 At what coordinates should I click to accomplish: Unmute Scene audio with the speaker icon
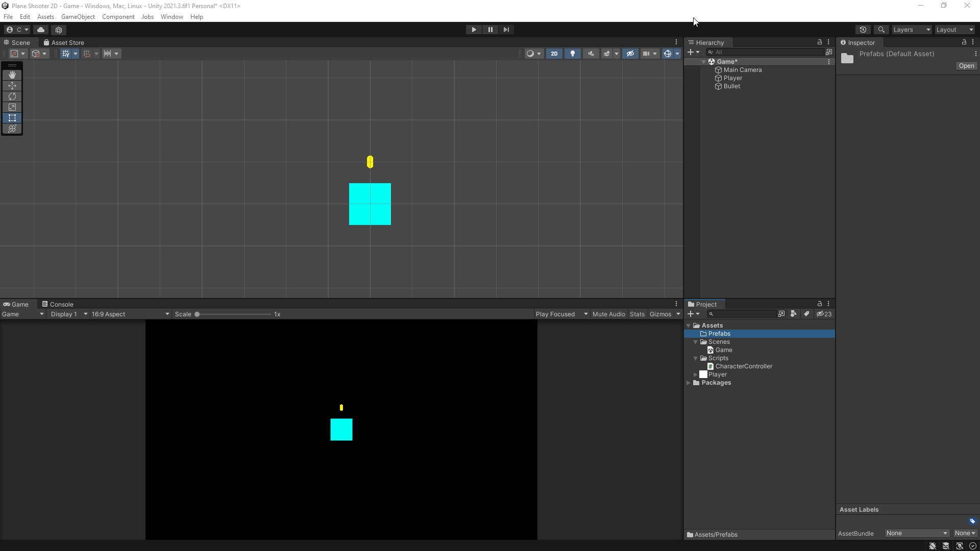[591, 53]
